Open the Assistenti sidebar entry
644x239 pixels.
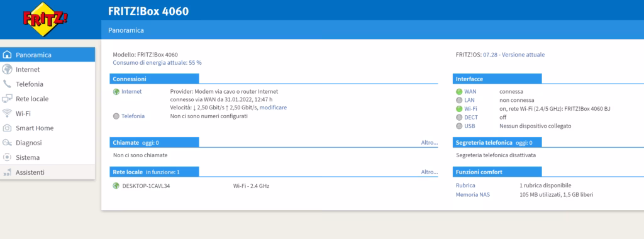point(48,172)
